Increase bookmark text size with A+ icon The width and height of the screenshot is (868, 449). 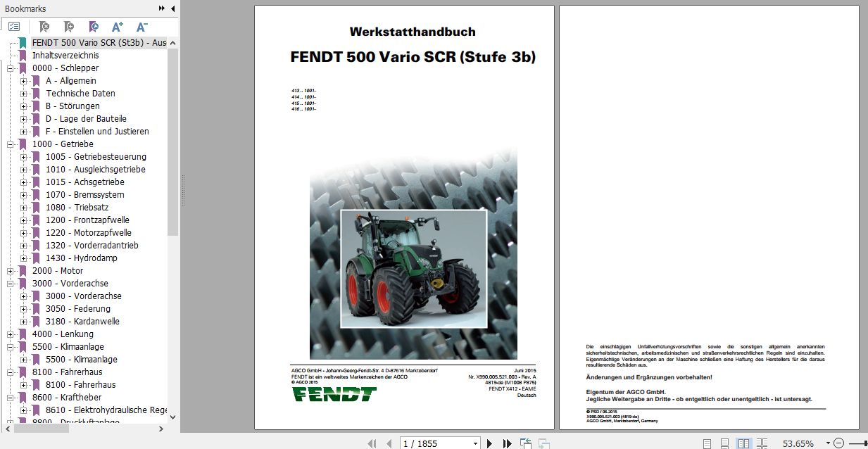pyautogui.click(x=118, y=27)
